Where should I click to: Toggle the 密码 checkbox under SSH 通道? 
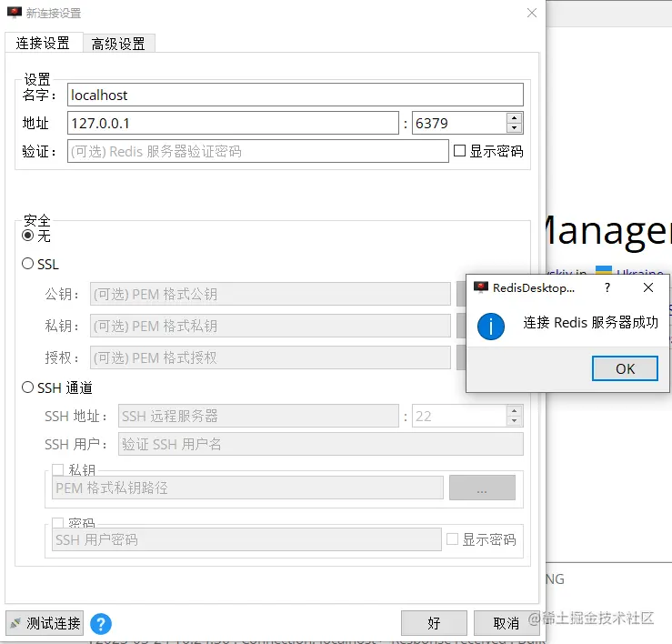coord(58,522)
